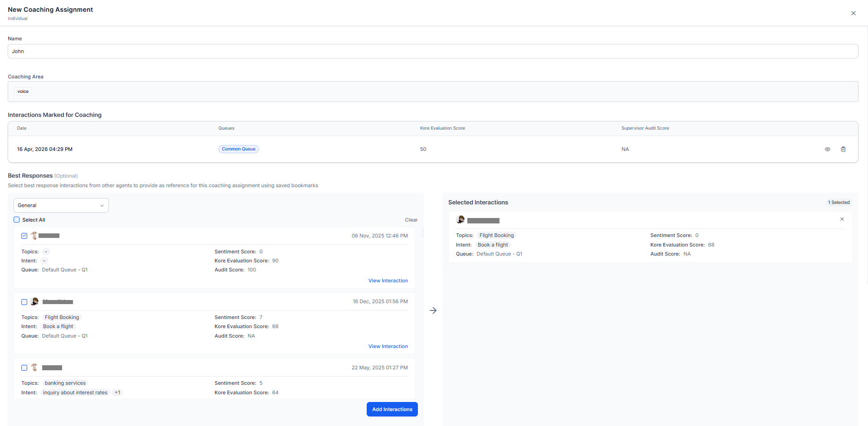Click the right arrow to move interactions
This screenshot has height=426, width=868.
point(433,310)
